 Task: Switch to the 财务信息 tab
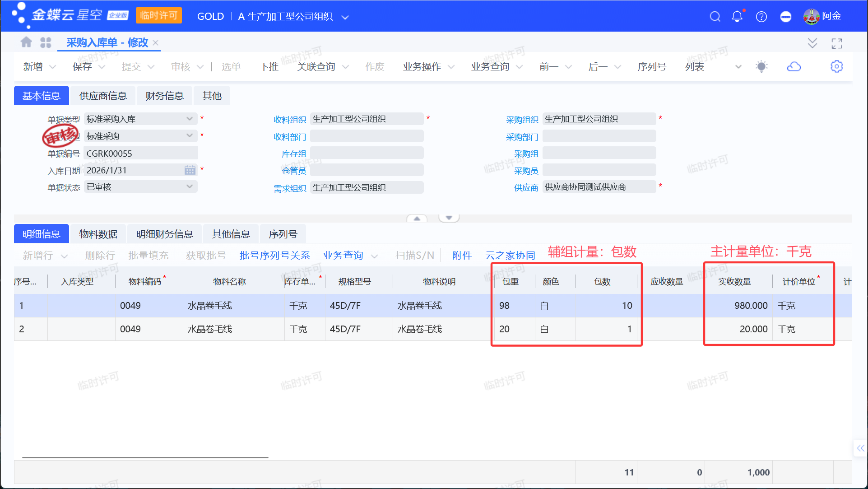(164, 96)
